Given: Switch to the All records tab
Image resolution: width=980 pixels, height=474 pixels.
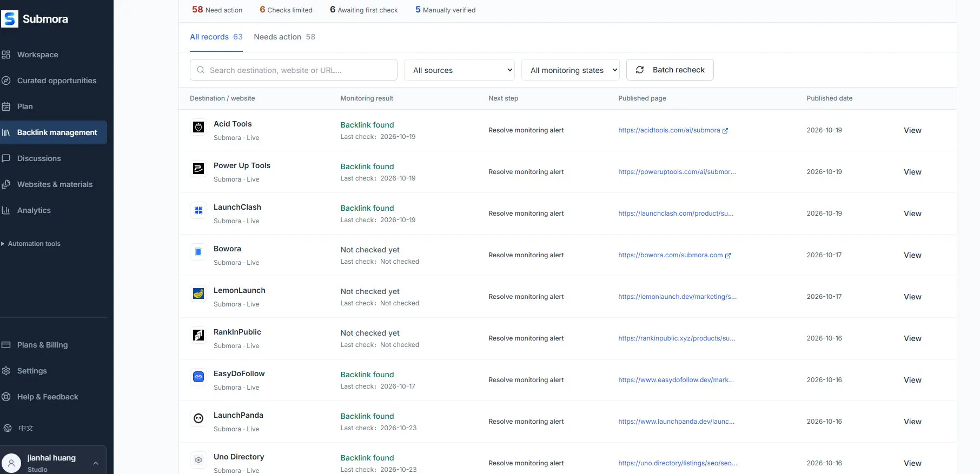Looking at the screenshot, I should pos(216,37).
